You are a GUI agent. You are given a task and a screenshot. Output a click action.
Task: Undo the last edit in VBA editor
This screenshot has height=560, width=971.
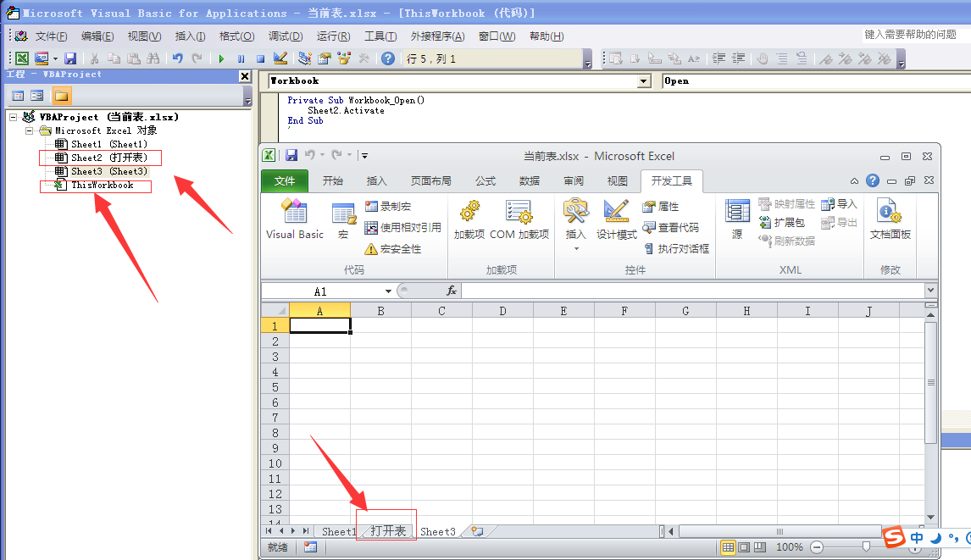pos(178,58)
